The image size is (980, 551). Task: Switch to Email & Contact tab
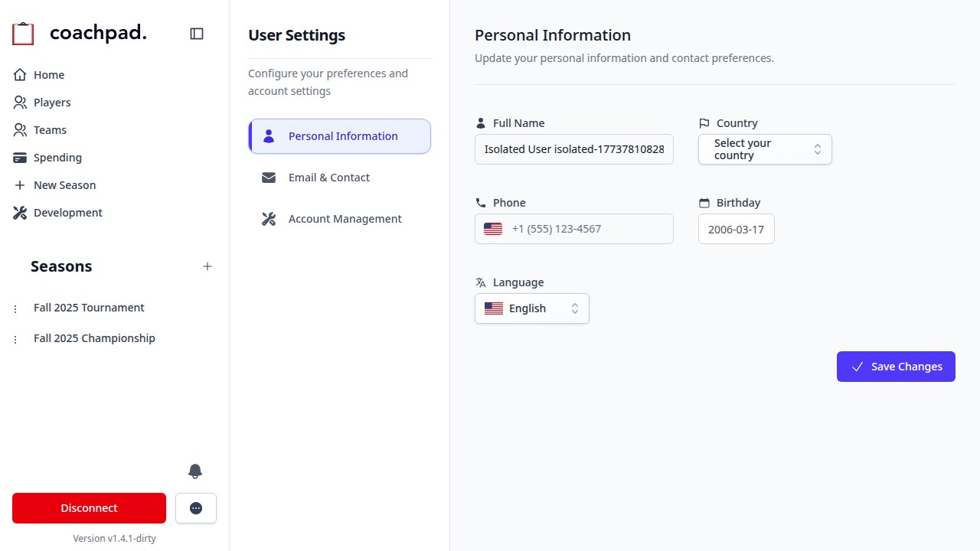coord(329,178)
